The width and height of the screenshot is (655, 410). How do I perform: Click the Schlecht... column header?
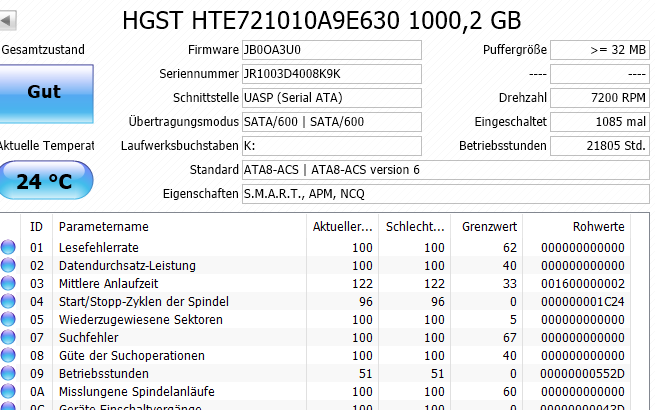(x=415, y=227)
